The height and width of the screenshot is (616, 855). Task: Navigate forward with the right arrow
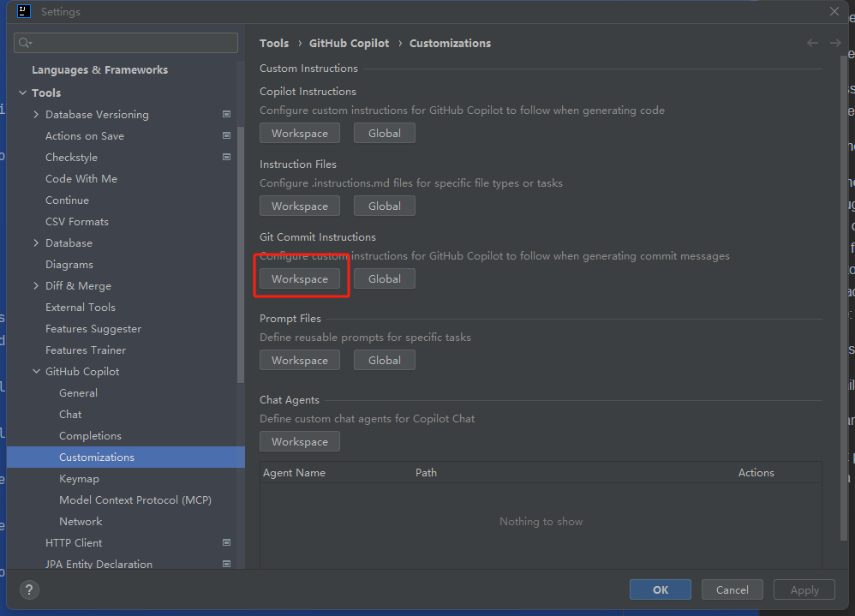834,43
